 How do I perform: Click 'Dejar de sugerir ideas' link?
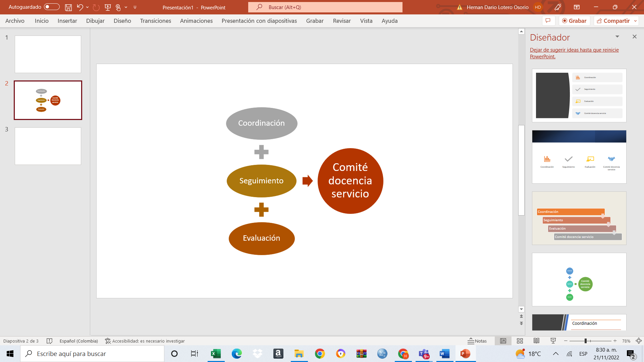click(x=574, y=53)
